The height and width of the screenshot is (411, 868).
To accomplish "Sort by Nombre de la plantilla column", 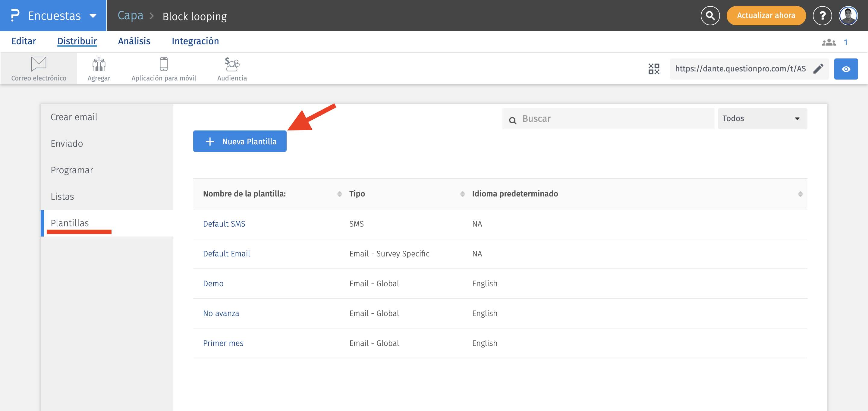I will click(339, 194).
